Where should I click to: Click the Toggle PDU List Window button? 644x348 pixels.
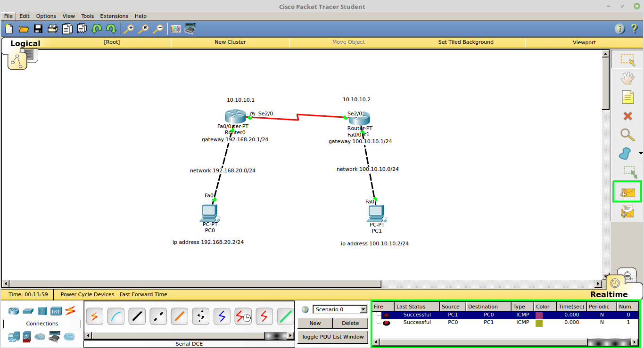332,337
